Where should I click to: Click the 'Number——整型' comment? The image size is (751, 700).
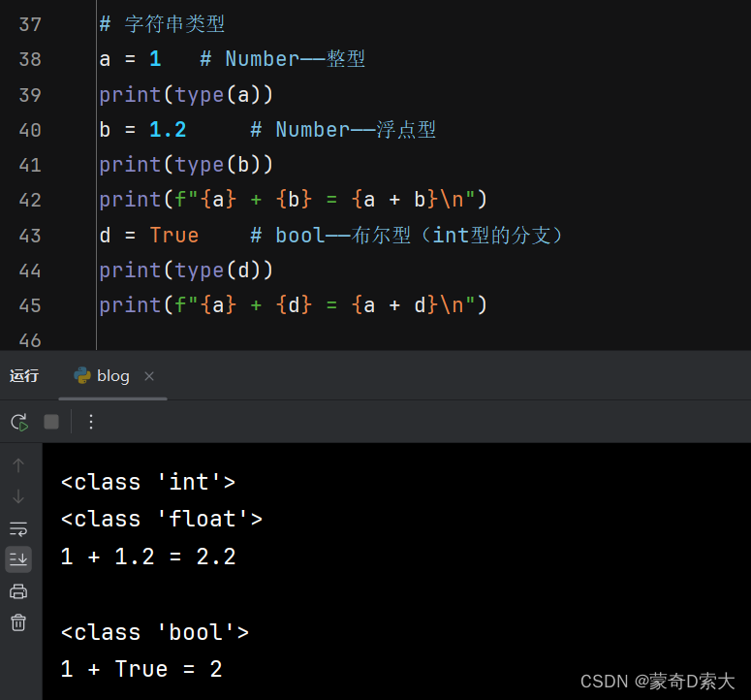tap(283, 59)
